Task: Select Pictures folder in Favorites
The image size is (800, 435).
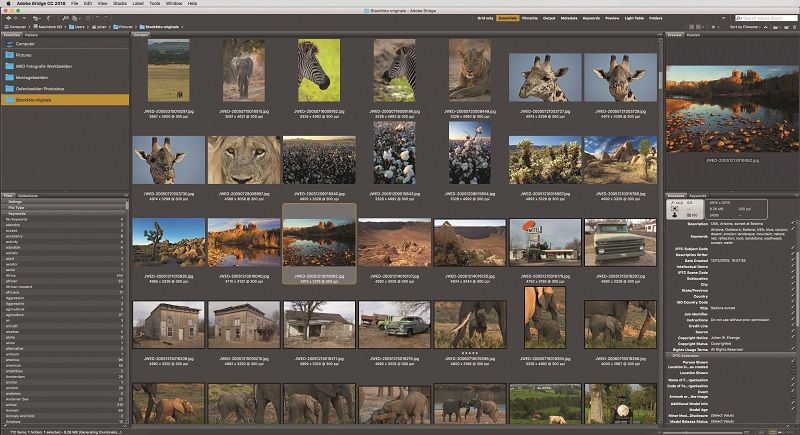Action: 65,55
